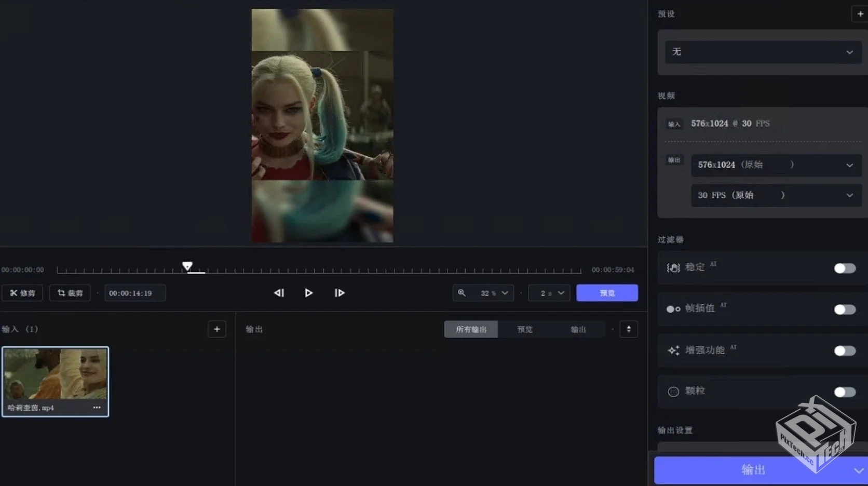Click the blue 预览 preview button
Image resolution: width=868 pixels, height=486 pixels.
[x=607, y=293]
